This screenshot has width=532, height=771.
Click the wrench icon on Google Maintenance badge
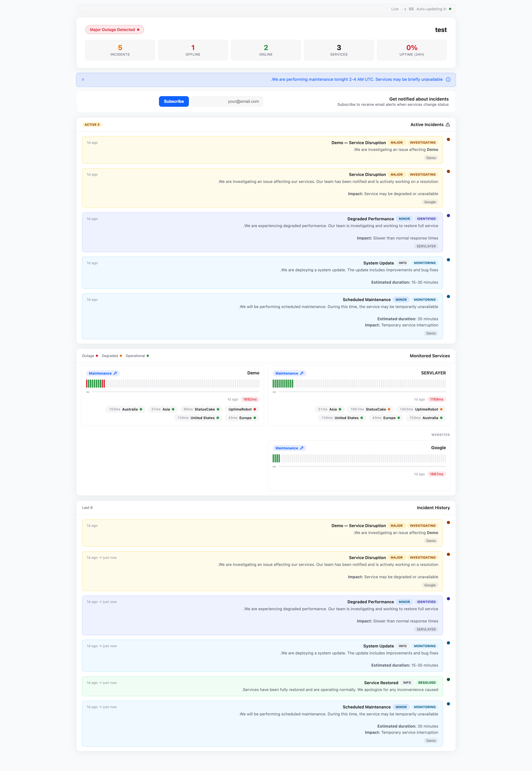[x=302, y=448]
